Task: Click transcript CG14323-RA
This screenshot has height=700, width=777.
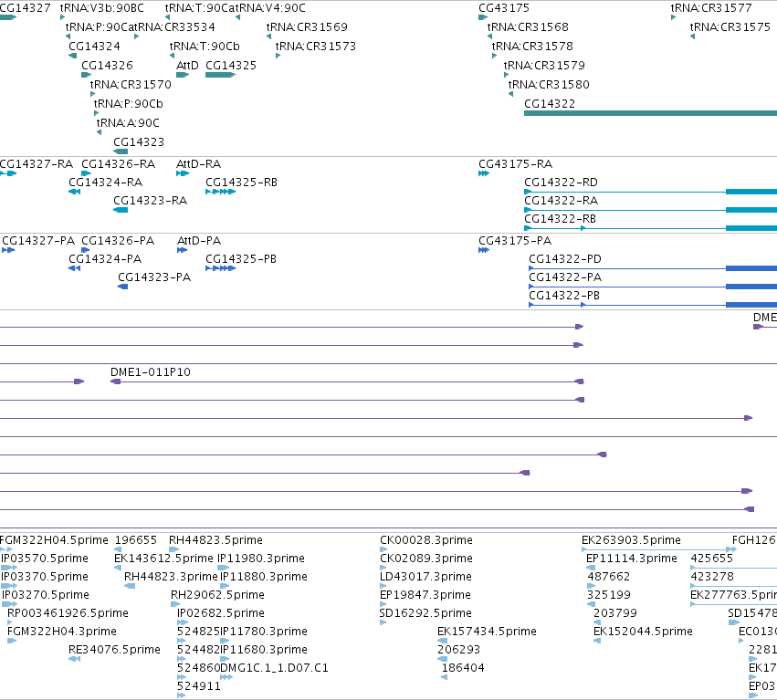Action: pos(121,210)
